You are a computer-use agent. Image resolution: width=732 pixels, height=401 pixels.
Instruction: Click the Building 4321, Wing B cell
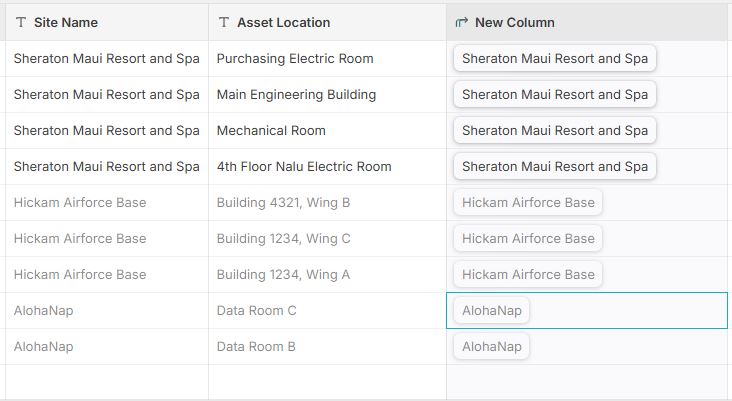pos(327,203)
